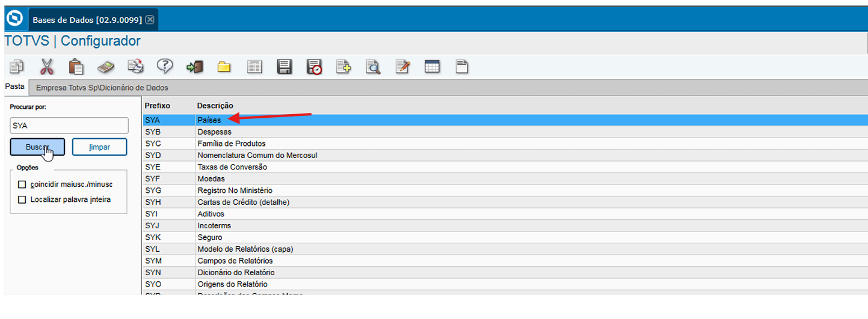The height and width of the screenshot is (319, 868).
Task: Select the SYI prefix cell
Action: point(169,214)
